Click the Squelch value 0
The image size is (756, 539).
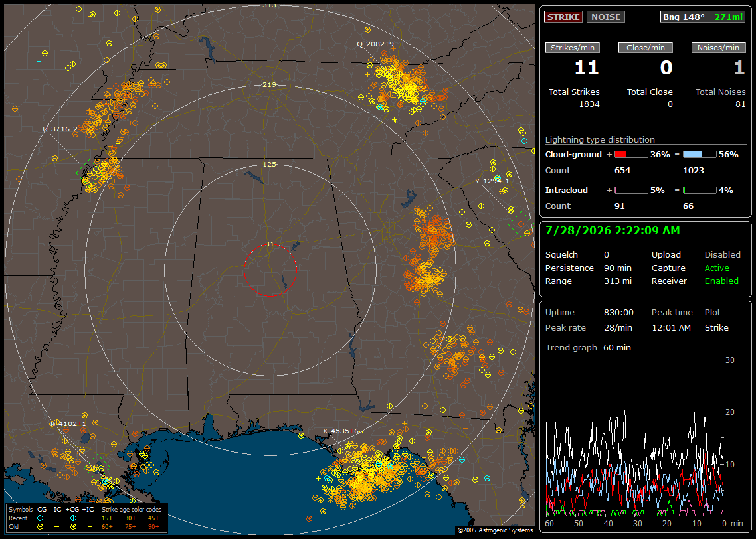tap(607, 255)
